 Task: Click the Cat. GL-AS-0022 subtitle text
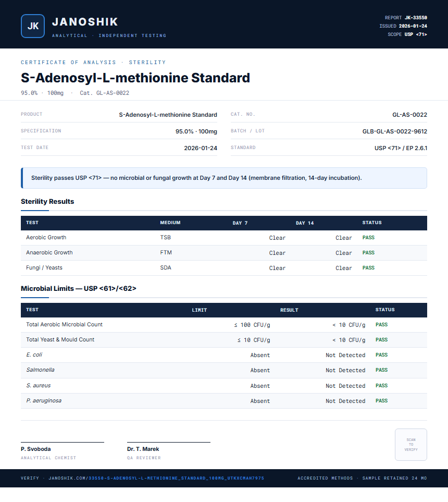tap(104, 93)
